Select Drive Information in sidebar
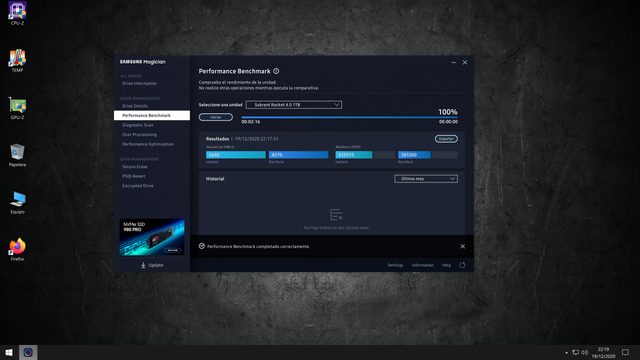 [x=139, y=83]
